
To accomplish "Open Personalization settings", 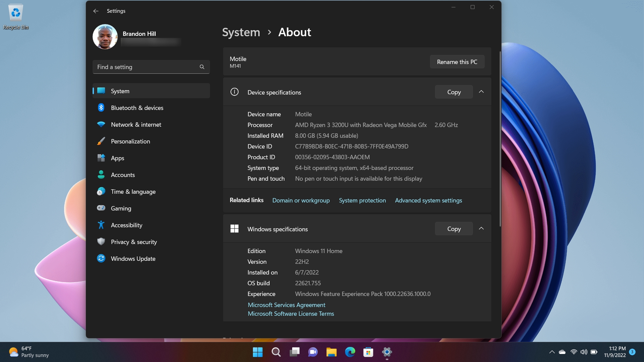I will tap(130, 141).
